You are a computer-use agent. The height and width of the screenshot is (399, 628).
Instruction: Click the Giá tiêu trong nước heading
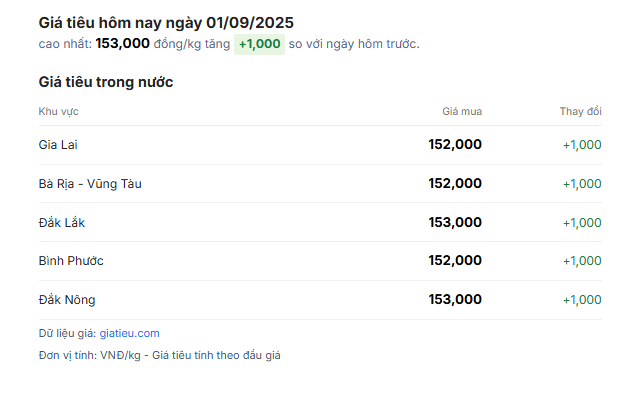coord(106,82)
